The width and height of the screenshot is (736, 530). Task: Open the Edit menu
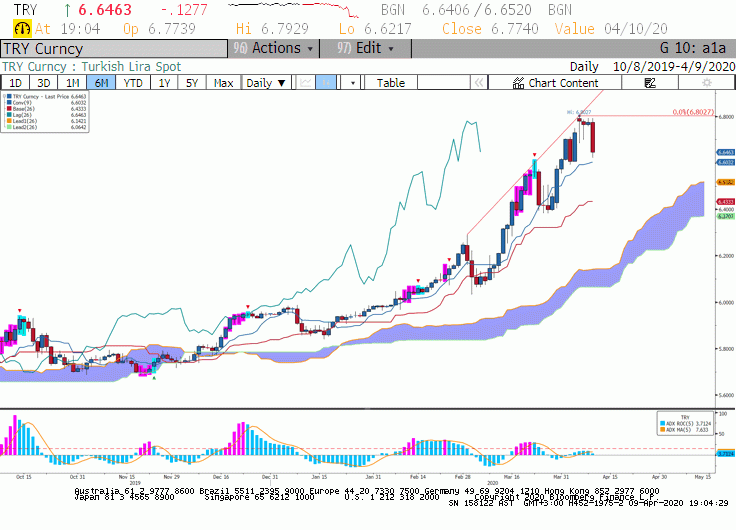[x=365, y=48]
